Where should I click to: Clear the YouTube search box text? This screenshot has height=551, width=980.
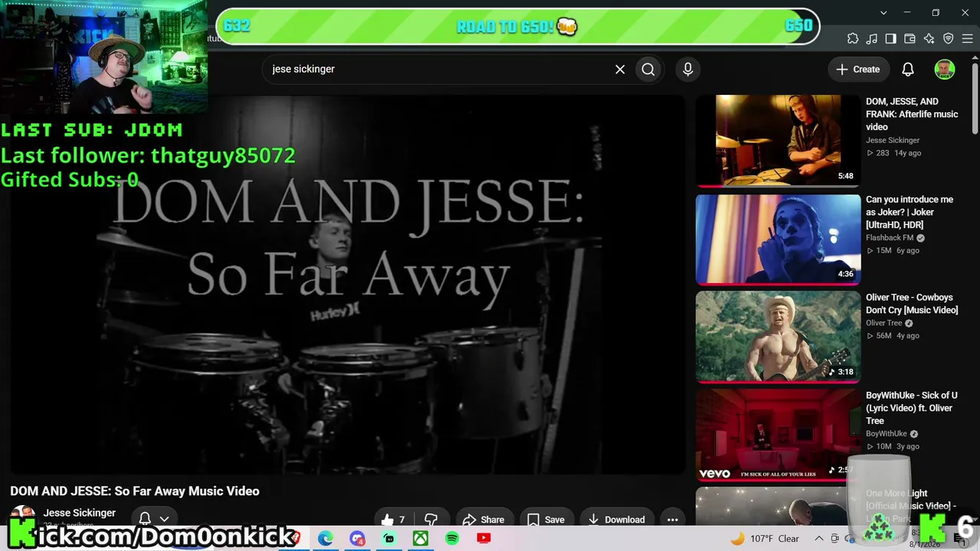point(620,69)
